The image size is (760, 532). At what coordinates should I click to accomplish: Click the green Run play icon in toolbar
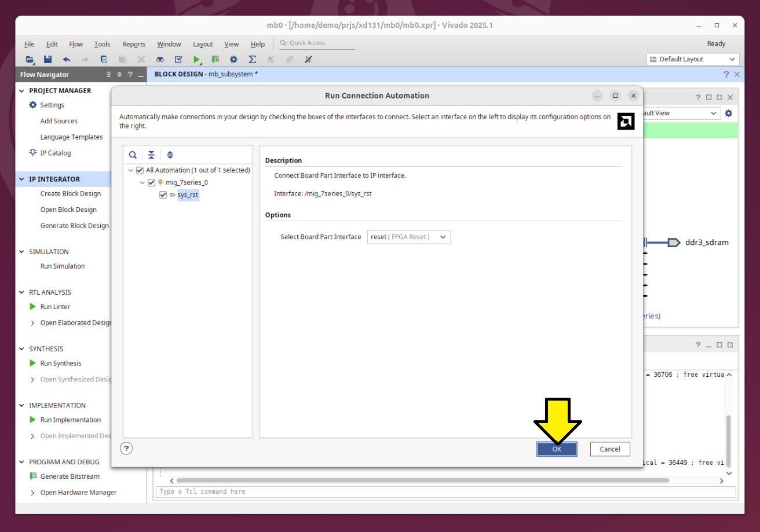coord(197,59)
